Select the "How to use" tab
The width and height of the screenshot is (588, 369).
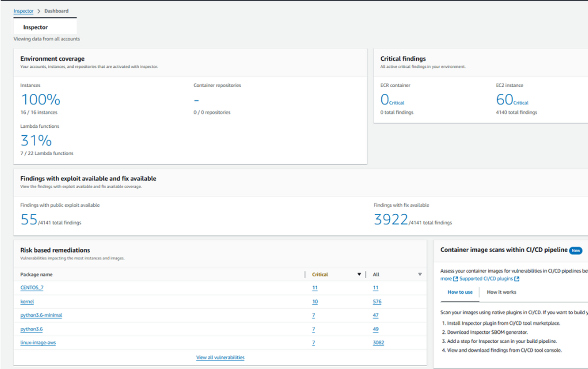[x=460, y=292]
